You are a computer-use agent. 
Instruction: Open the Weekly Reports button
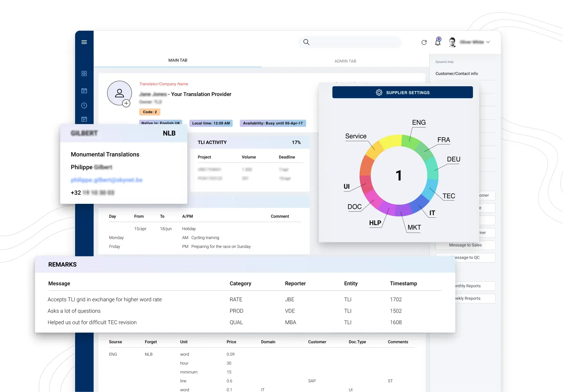tap(475, 298)
